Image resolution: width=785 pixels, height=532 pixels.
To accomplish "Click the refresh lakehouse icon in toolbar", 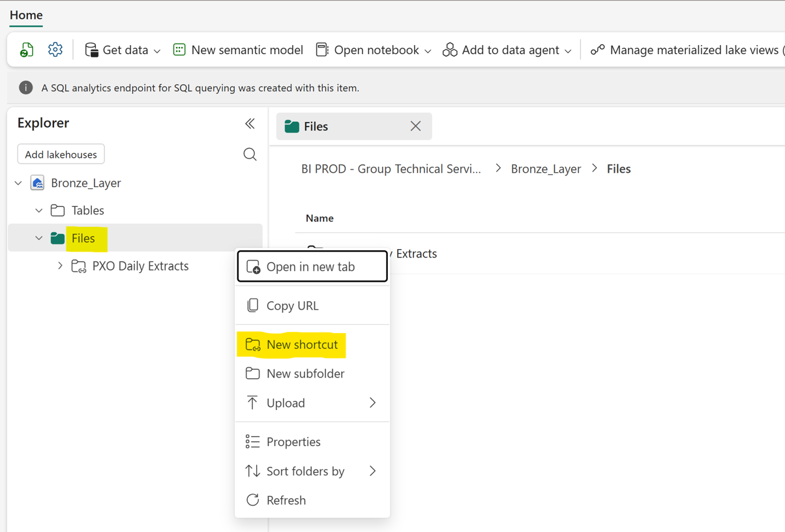I will click(x=27, y=50).
